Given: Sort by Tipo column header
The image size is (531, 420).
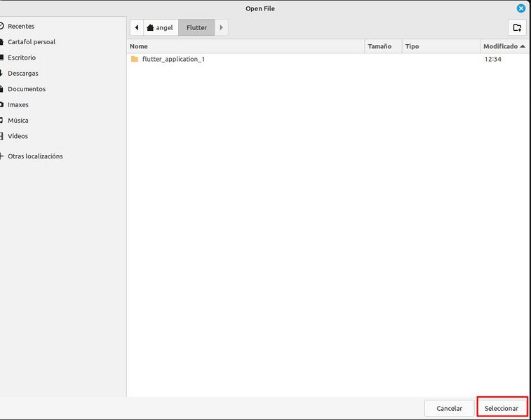Looking at the screenshot, I should (441, 46).
